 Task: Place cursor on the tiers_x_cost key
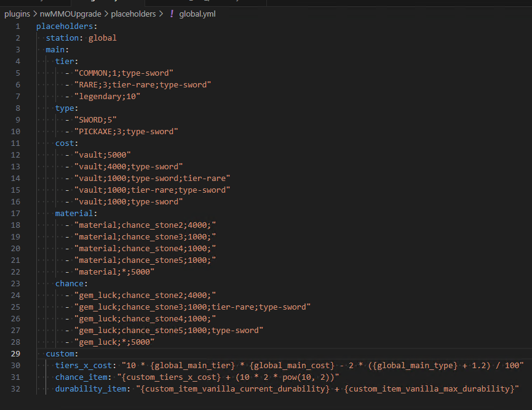point(84,365)
